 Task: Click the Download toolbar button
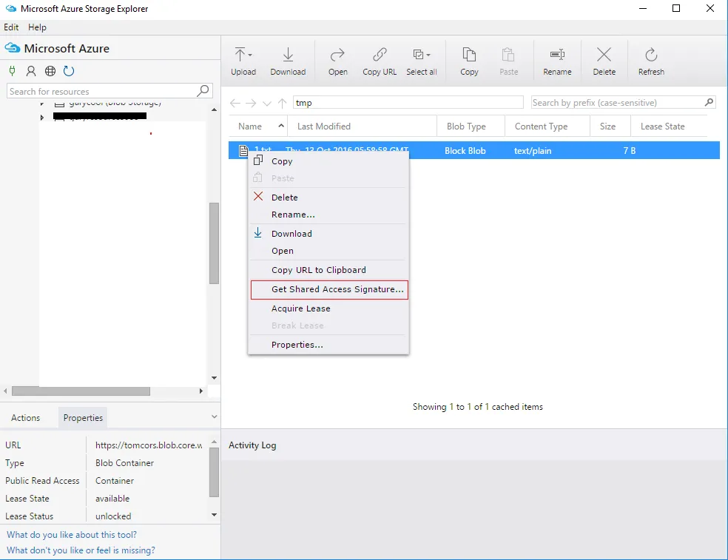point(288,61)
